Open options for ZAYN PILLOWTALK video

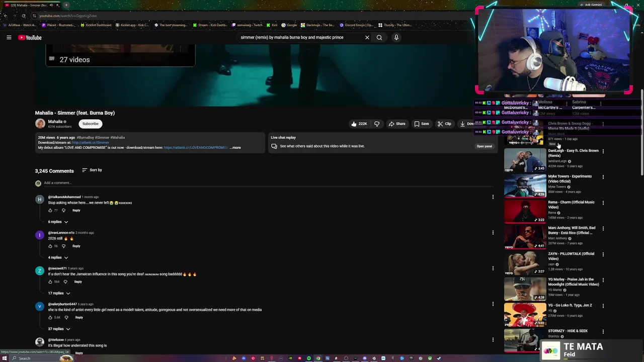pos(603,254)
